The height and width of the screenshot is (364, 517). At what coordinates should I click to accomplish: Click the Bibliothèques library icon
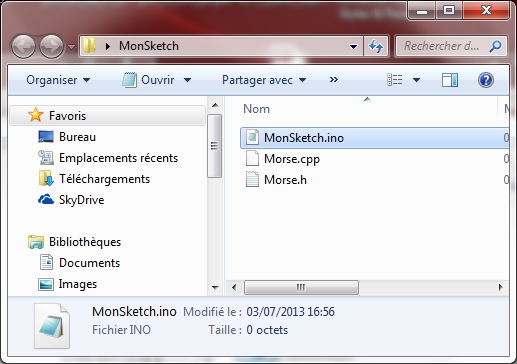point(36,242)
